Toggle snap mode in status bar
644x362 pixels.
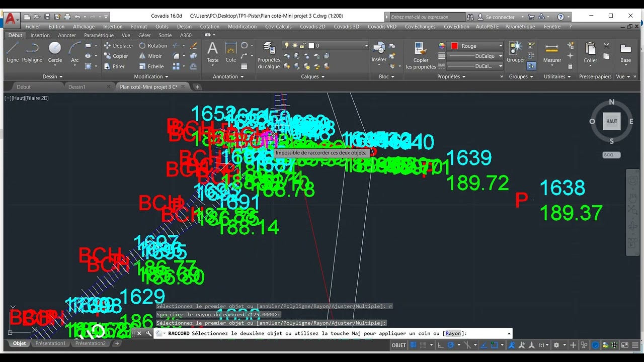(424, 345)
